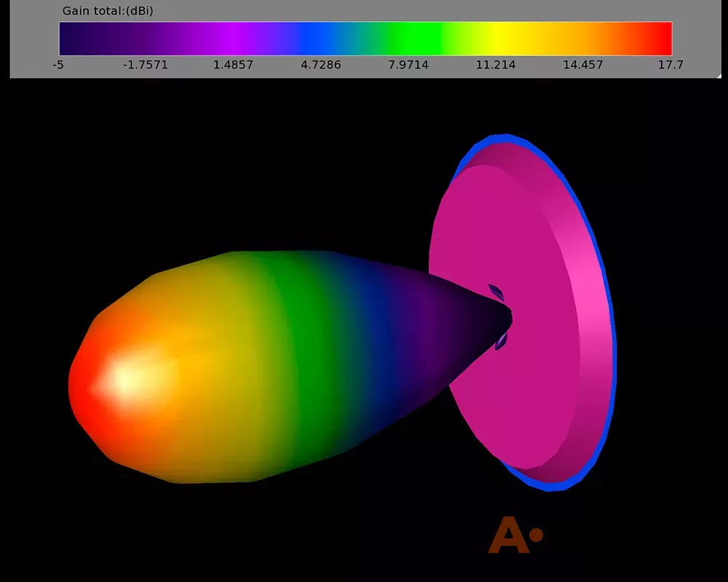The height and width of the screenshot is (582, 728).
Task: Select the 'Gain total:(dBi)' legend title
Action: tap(108, 11)
